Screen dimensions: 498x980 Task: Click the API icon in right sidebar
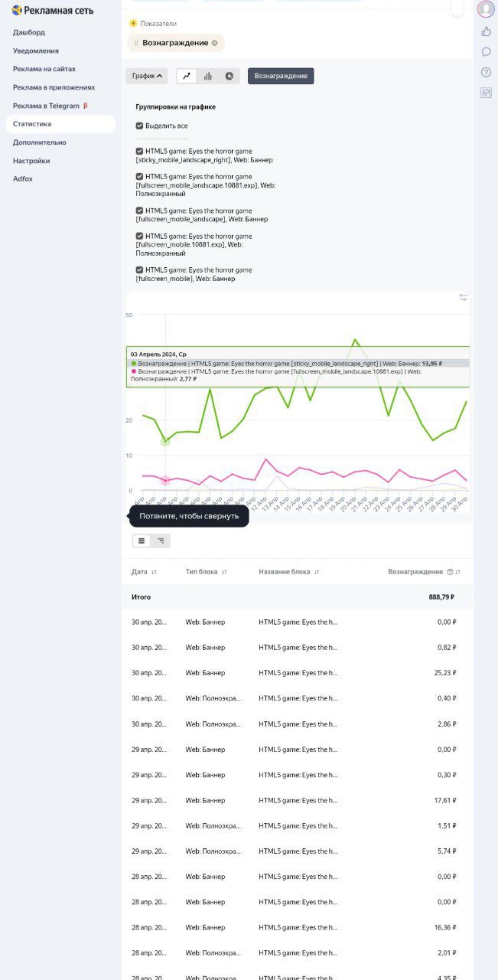[x=486, y=93]
